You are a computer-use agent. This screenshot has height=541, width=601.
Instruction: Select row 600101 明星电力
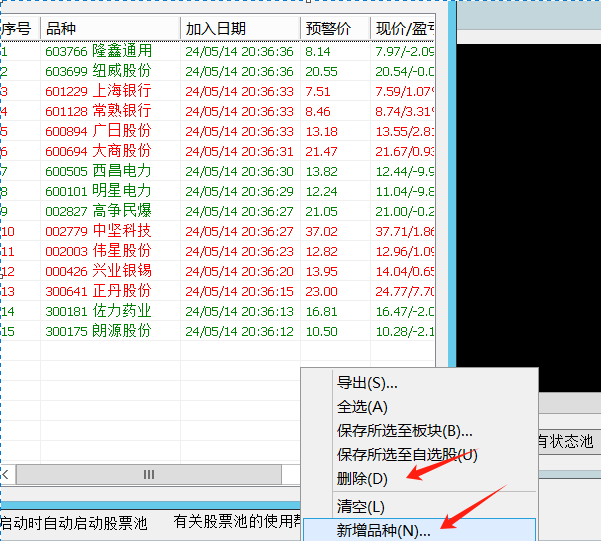[217, 191]
